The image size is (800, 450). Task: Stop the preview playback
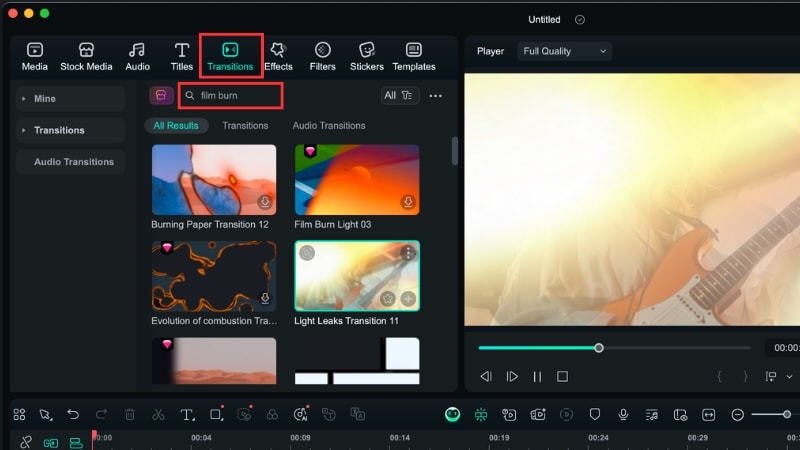pyautogui.click(x=562, y=377)
